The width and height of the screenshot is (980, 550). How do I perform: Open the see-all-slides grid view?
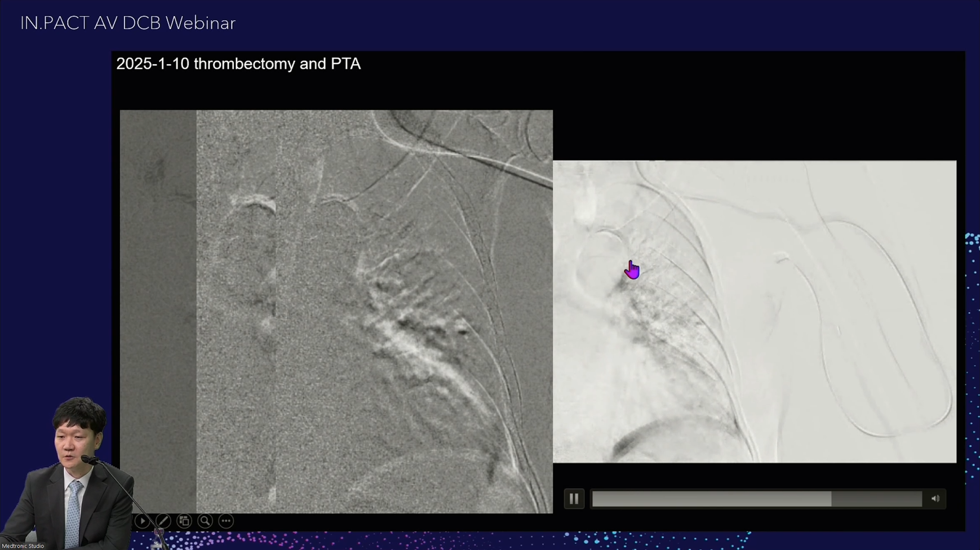coord(184,521)
